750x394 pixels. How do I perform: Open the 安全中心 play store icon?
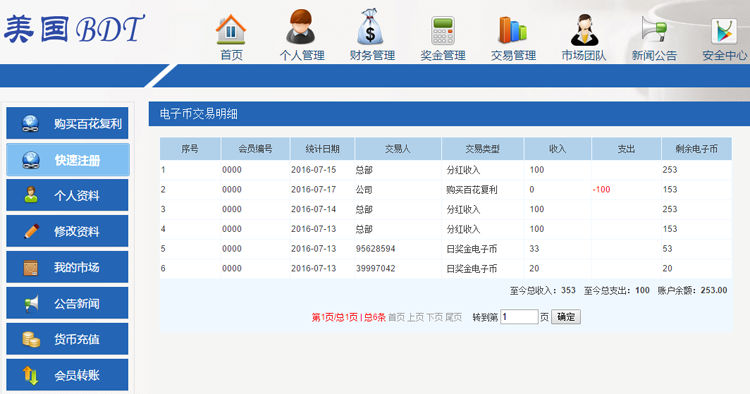(724, 31)
